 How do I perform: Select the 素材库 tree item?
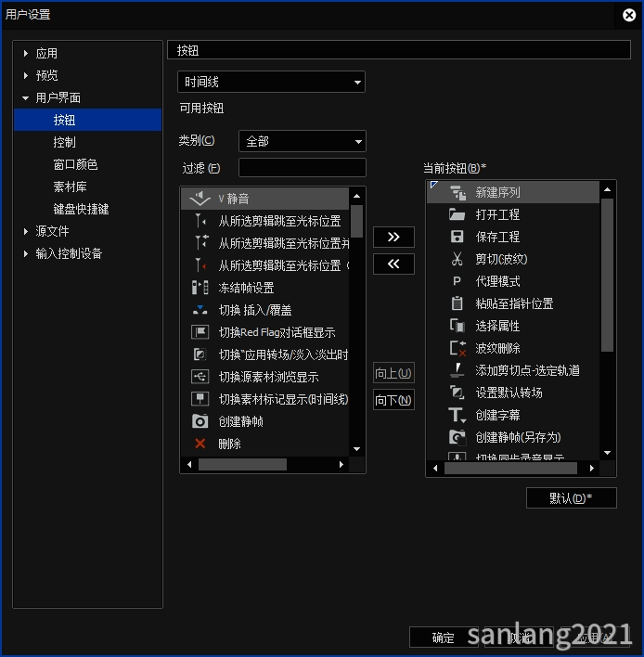tap(70, 187)
